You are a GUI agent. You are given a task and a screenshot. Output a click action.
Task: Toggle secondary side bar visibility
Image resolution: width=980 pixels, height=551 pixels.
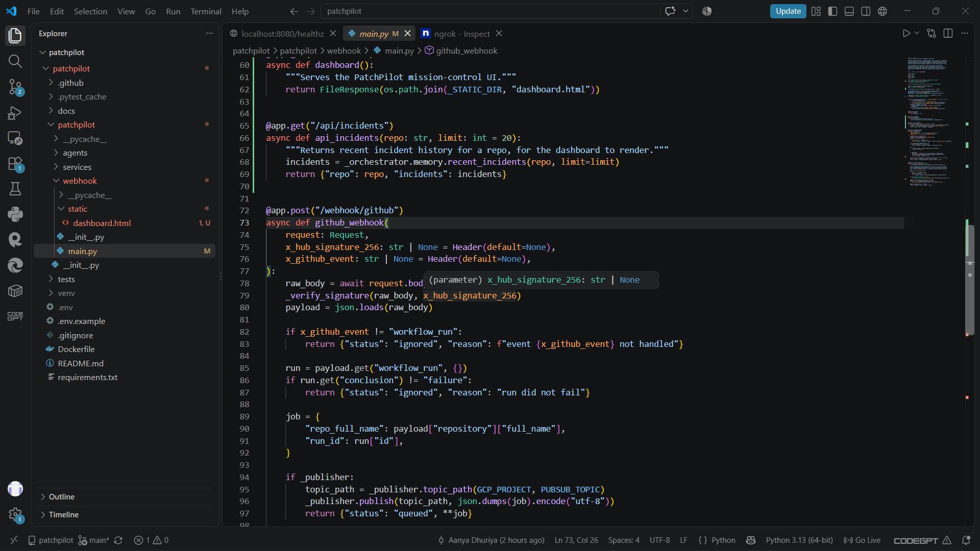coord(866,11)
